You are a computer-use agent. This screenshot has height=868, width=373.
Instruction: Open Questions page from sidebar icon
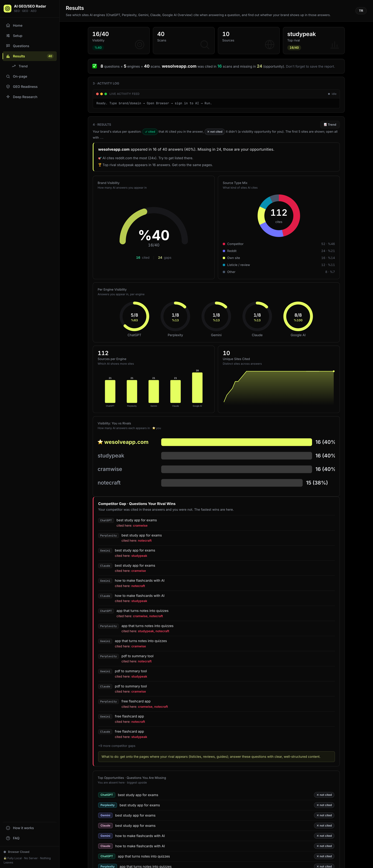(8, 46)
